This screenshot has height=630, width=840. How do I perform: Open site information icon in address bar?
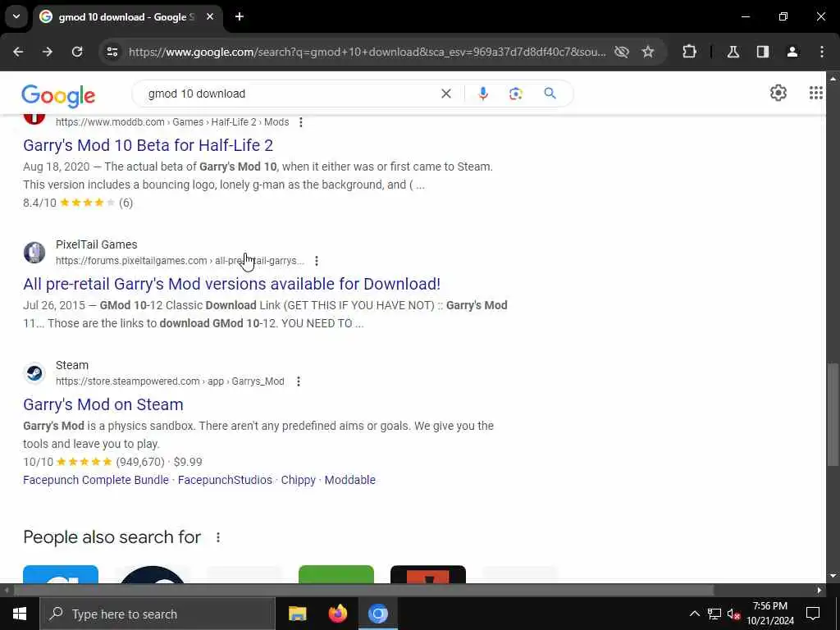[x=112, y=52]
